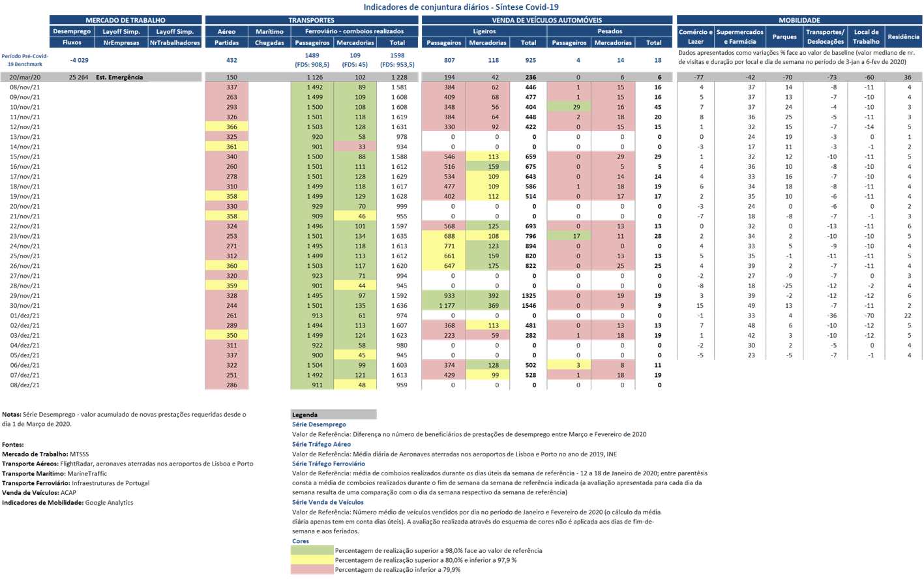Select the Aéreo column header
Image resolution: width=924 pixels, height=579 pixels.
[x=226, y=31]
